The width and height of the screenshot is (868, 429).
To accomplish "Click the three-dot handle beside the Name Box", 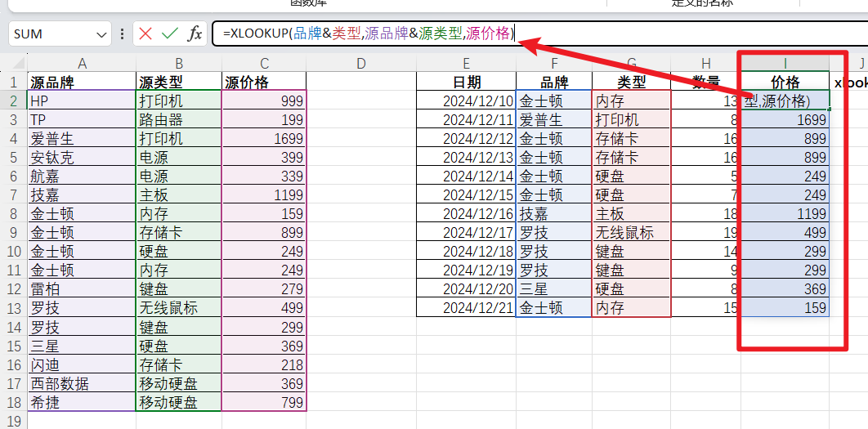I will pos(122,34).
